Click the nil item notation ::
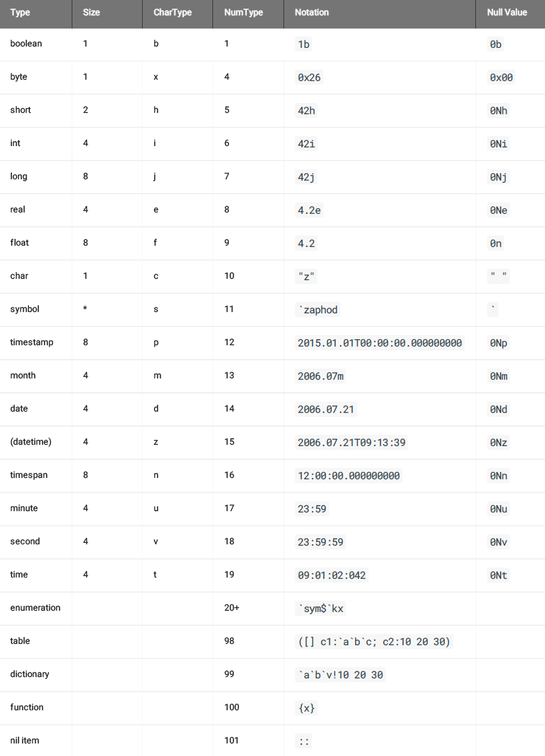 point(304,741)
